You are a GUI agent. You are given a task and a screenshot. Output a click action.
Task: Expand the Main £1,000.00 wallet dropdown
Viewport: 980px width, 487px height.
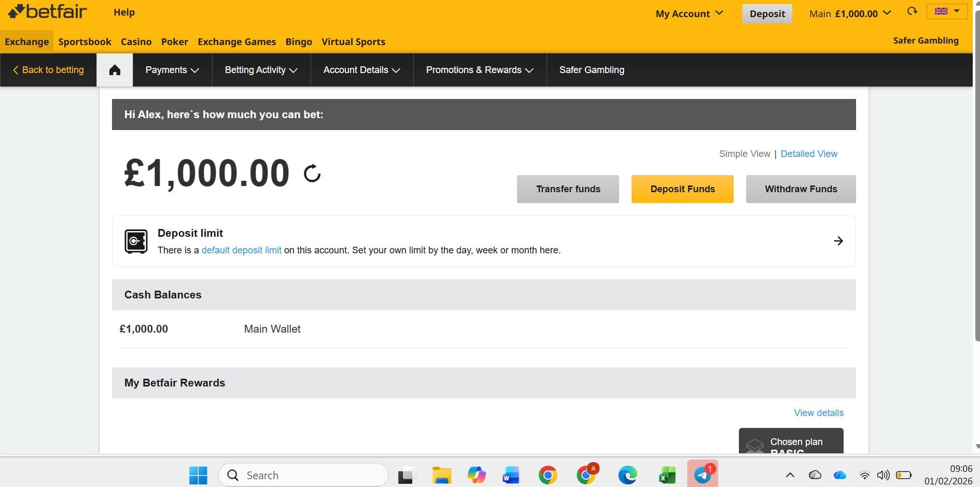[x=850, y=14]
